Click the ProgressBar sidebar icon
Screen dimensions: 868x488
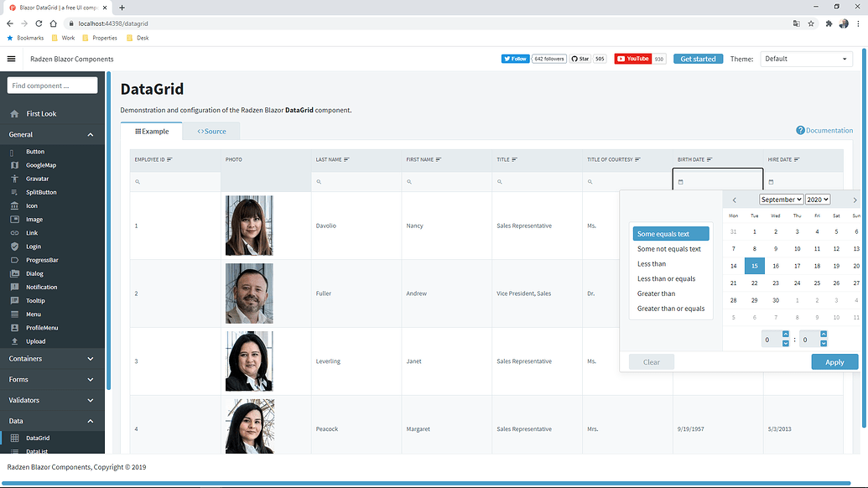[x=14, y=260]
